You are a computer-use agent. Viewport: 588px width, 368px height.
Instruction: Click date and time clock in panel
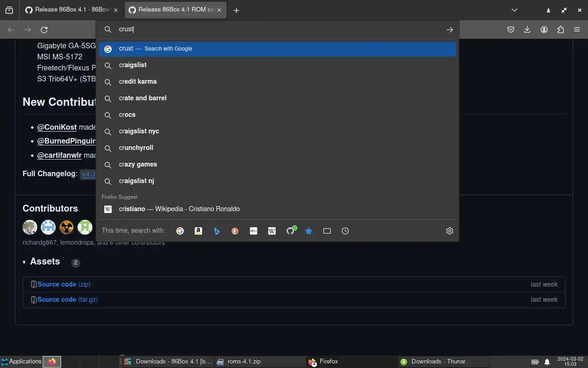570,362
